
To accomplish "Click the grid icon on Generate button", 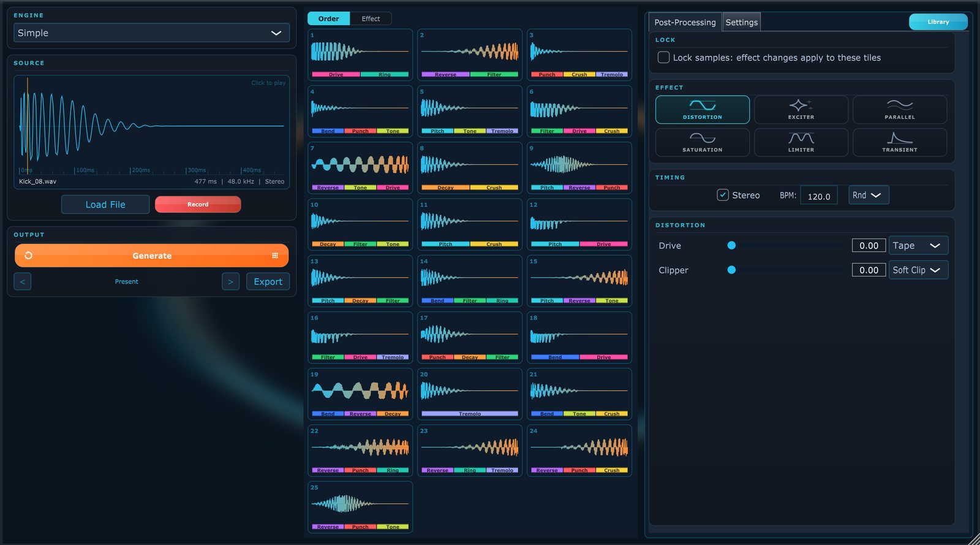I will click(275, 256).
